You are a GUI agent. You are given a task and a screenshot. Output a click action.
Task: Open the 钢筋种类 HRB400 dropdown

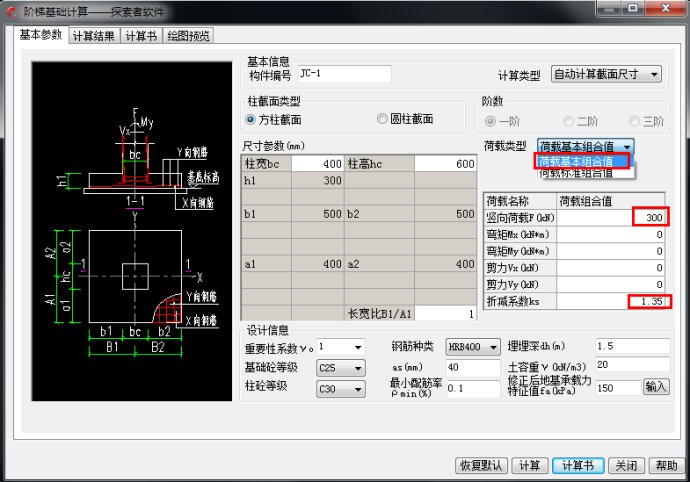473,347
